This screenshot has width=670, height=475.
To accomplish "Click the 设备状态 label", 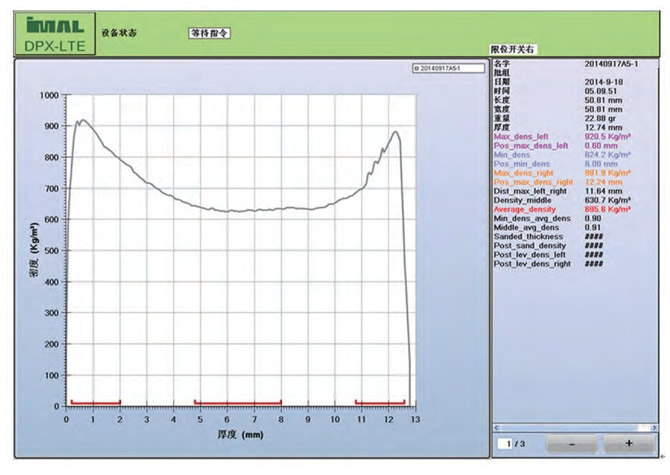I will point(119,33).
